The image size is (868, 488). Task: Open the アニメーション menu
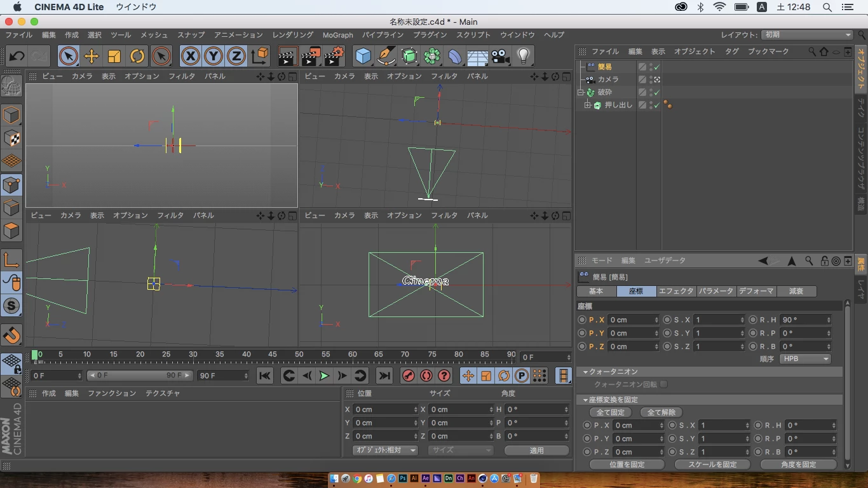pyautogui.click(x=238, y=35)
